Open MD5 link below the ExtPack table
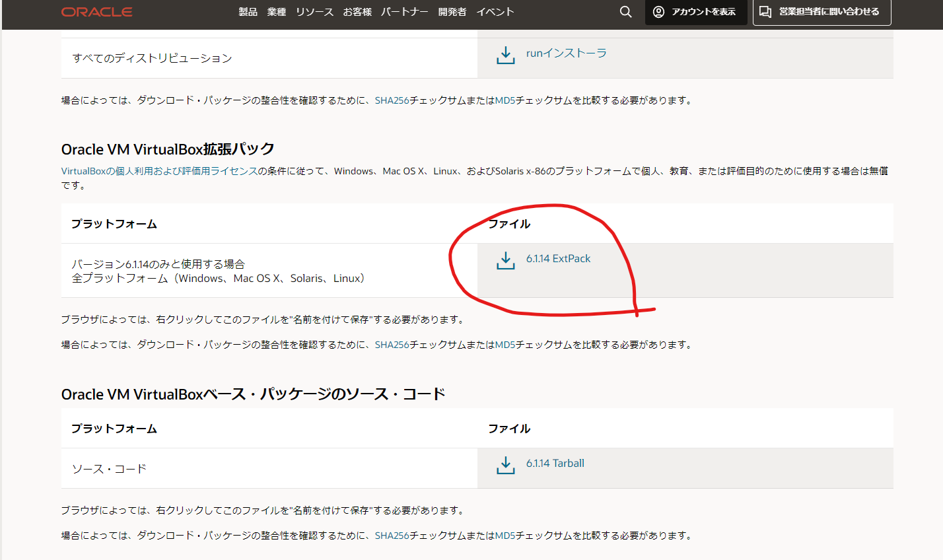 pos(505,345)
